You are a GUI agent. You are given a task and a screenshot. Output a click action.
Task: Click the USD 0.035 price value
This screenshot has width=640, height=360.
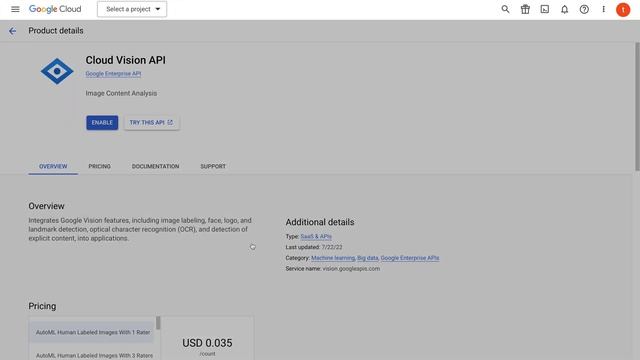[207, 343]
